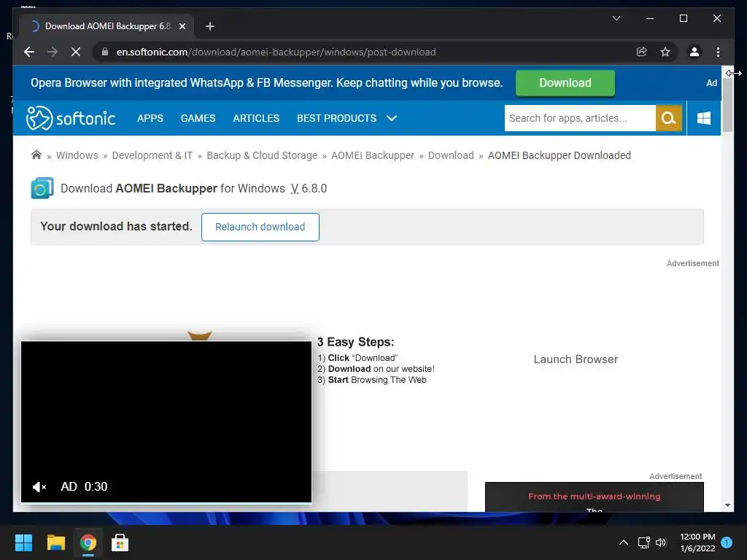Viewport: 747px width, 560px height.
Task: Click the "3 Easy Steps:" heading
Action: click(355, 342)
